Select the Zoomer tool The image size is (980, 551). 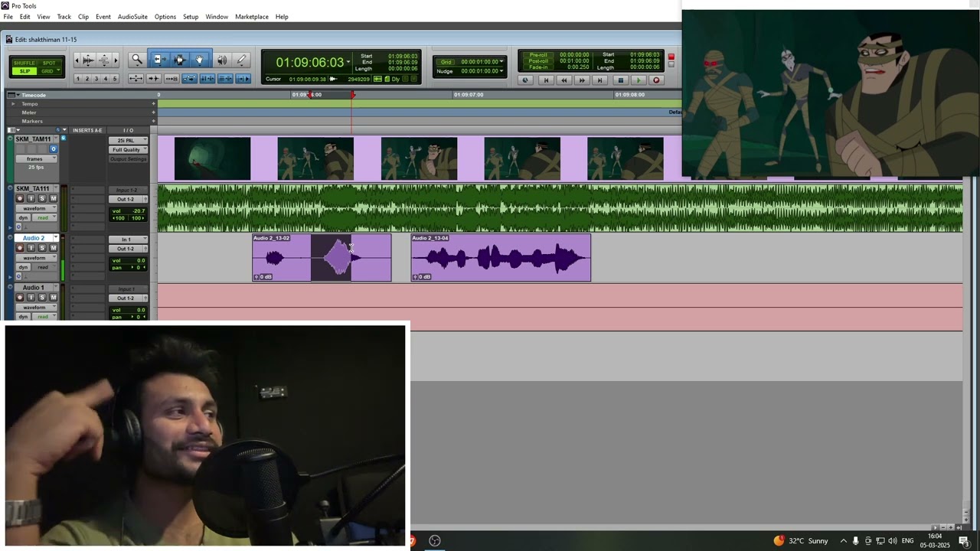[x=137, y=60]
